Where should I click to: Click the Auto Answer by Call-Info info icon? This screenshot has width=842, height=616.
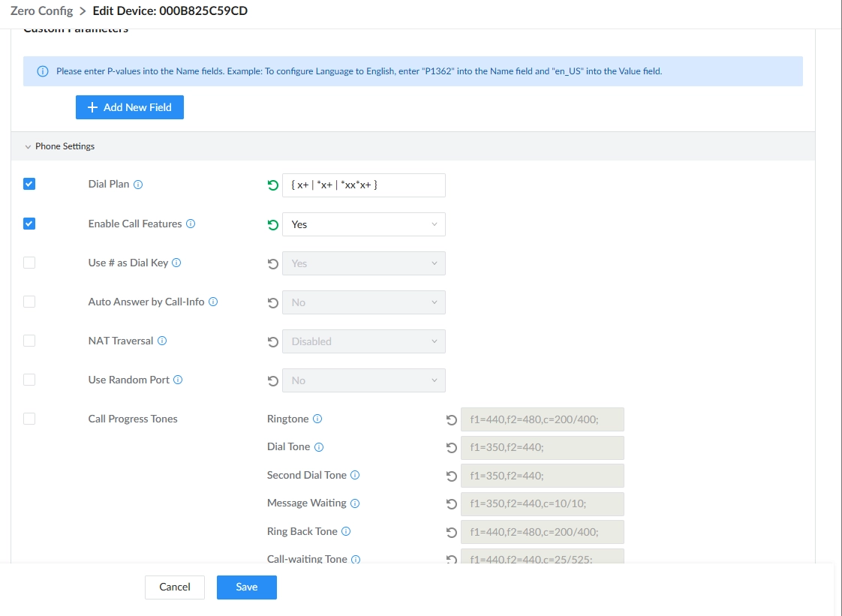tap(213, 302)
